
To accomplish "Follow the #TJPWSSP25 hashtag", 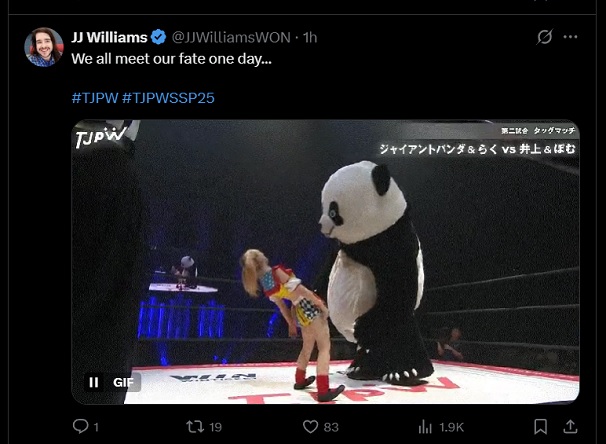I will (x=168, y=98).
